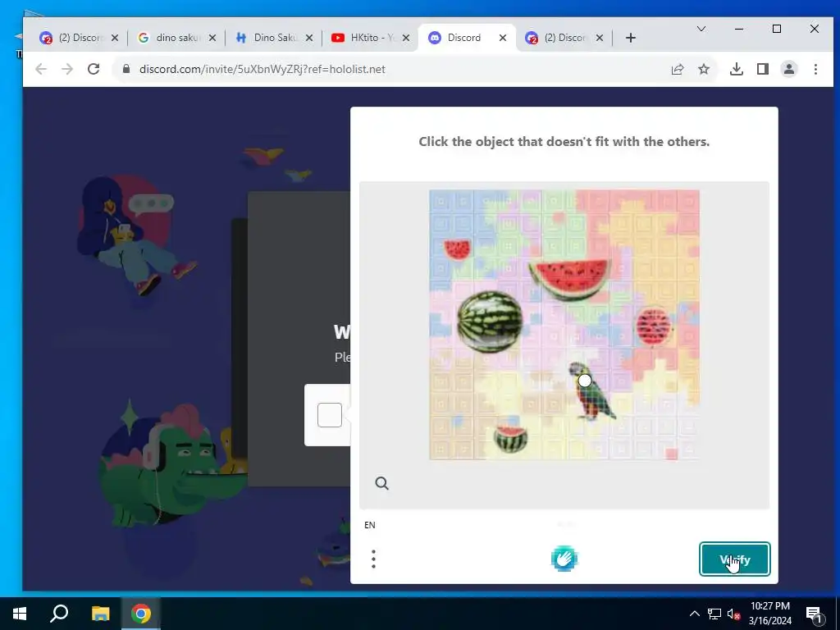Open File Explorer from the taskbar
Image resolution: width=840 pixels, height=630 pixels.
[x=100, y=614]
